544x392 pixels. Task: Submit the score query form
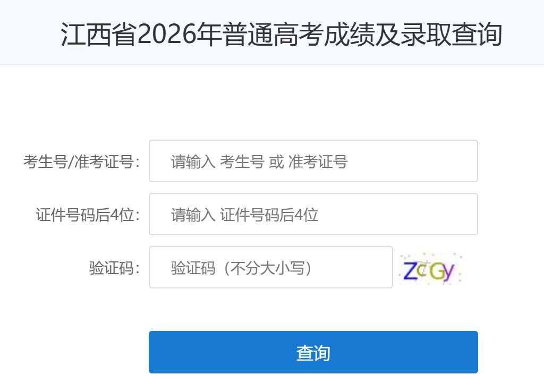(313, 352)
